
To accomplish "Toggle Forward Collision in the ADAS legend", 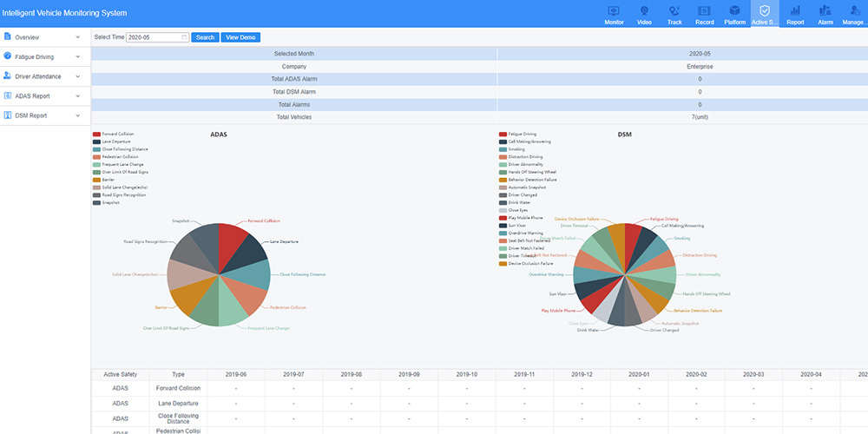I will (113, 134).
